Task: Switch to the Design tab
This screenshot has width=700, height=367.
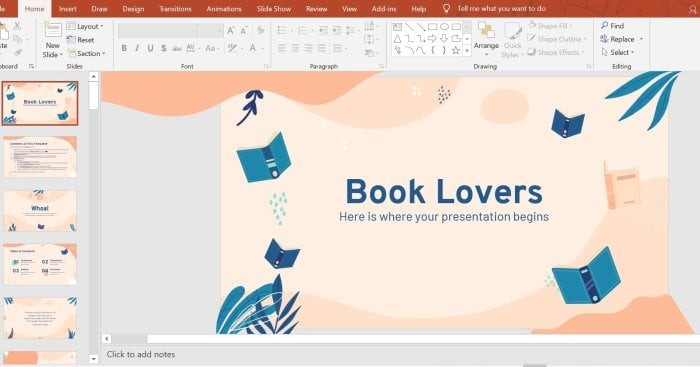Action: click(133, 8)
